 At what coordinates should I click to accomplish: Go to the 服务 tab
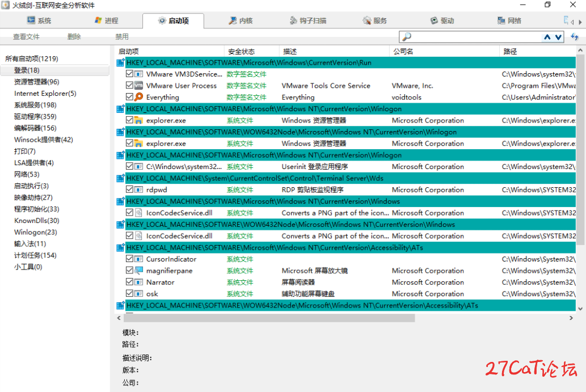coord(375,20)
